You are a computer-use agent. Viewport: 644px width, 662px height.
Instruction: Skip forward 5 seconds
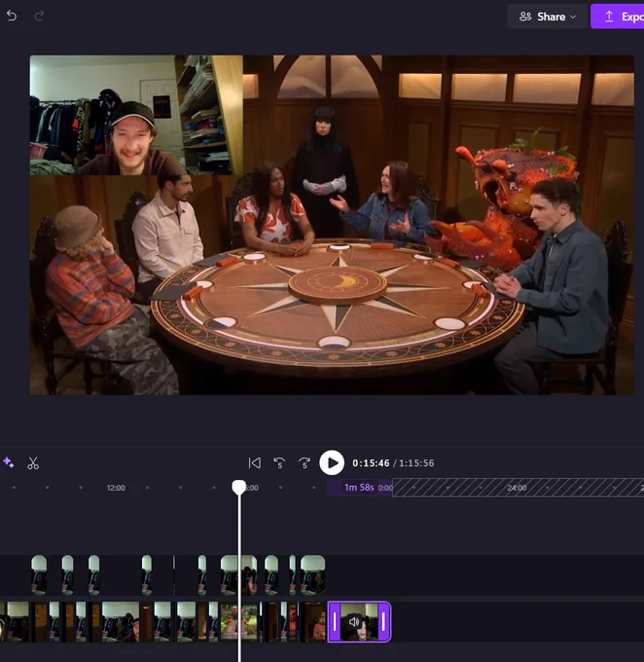pos(304,463)
